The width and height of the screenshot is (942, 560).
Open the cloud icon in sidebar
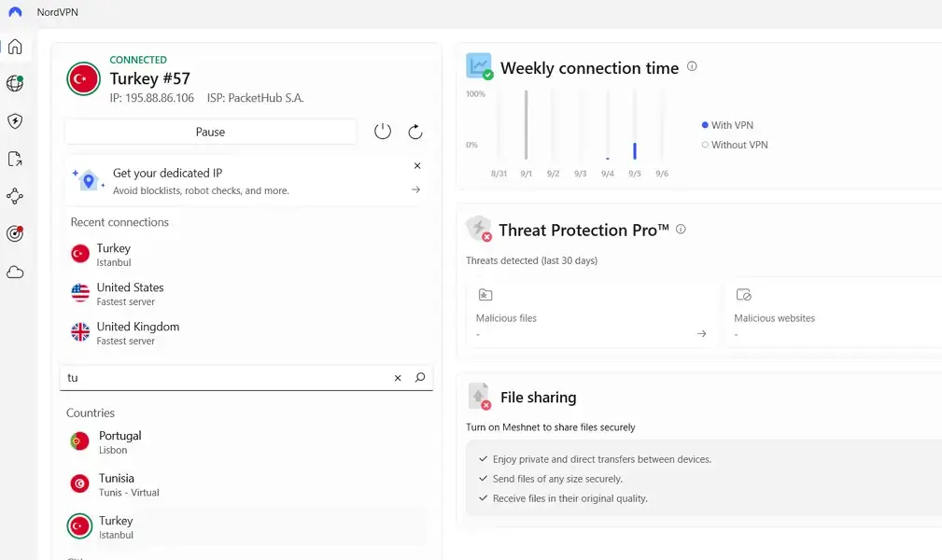coord(15,273)
